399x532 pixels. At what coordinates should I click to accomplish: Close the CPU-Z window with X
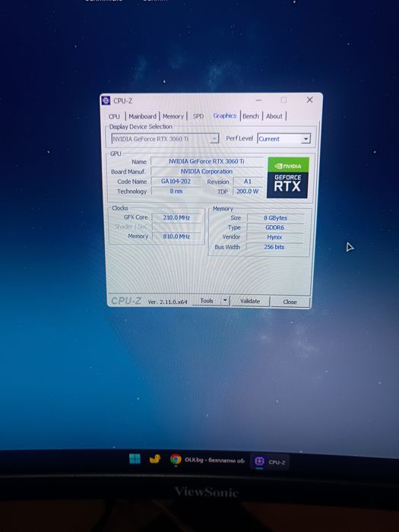(309, 100)
